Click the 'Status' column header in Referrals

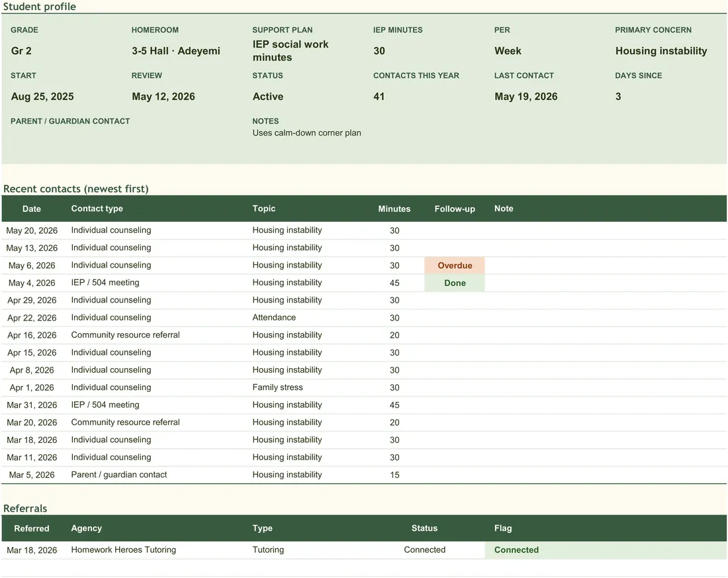[x=424, y=528]
